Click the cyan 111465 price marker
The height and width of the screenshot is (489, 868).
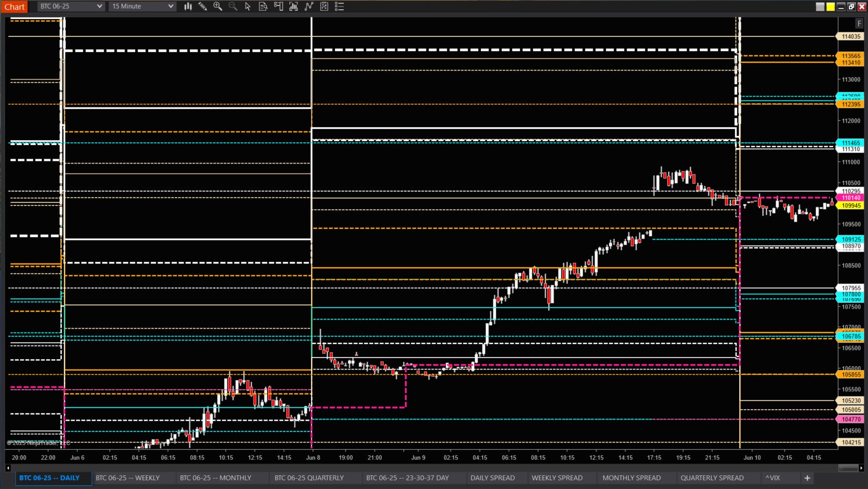(851, 143)
